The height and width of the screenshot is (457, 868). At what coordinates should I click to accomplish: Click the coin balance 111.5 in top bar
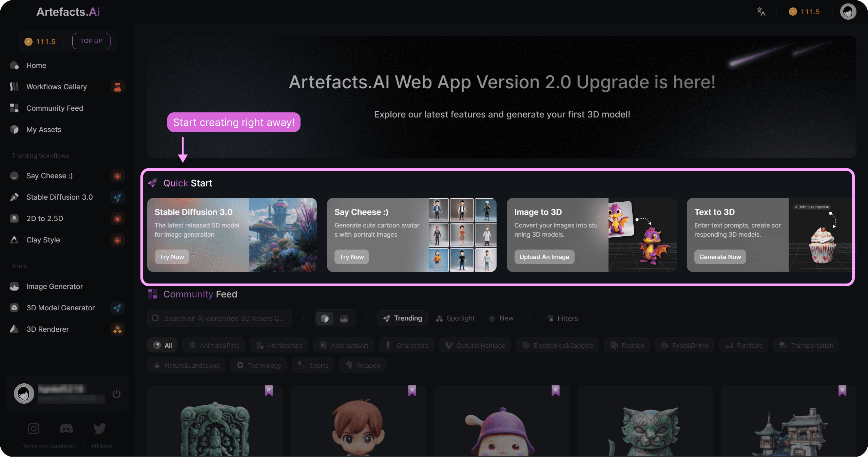(804, 12)
